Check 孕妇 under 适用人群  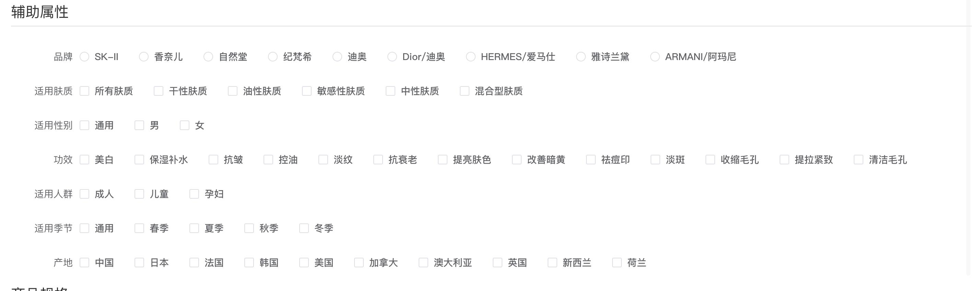pyautogui.click(x=194, y=194)
